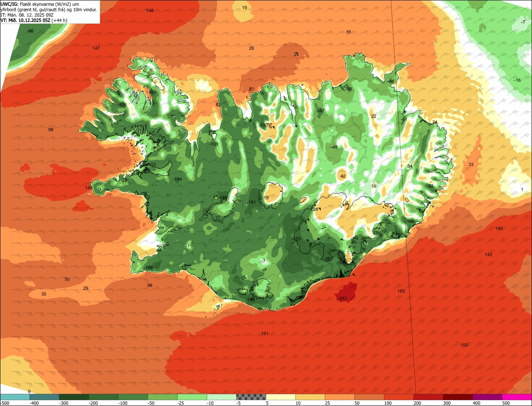
Task: Click the map value -191 in central Iceland
Action: [251, 202]
